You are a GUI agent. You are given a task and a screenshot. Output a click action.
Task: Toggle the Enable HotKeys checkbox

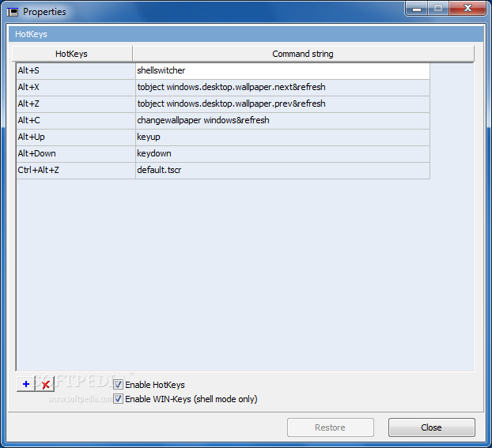coord(118,384)
